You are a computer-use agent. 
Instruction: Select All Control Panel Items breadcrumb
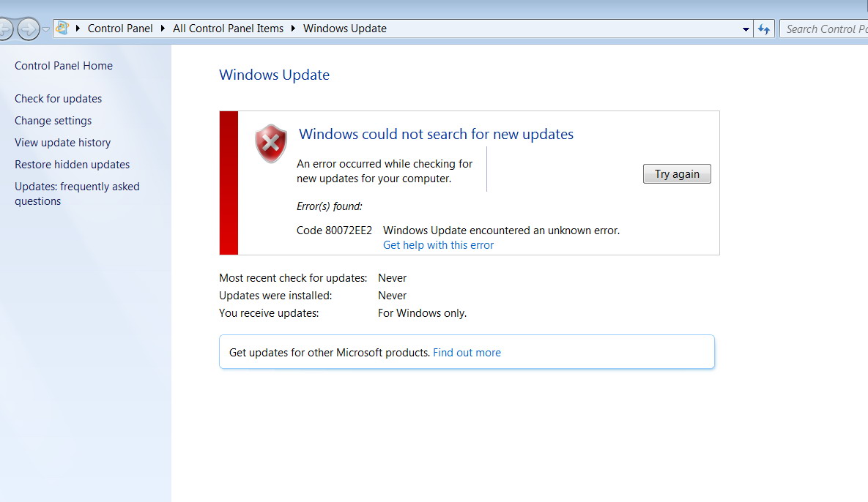[228, 29]
